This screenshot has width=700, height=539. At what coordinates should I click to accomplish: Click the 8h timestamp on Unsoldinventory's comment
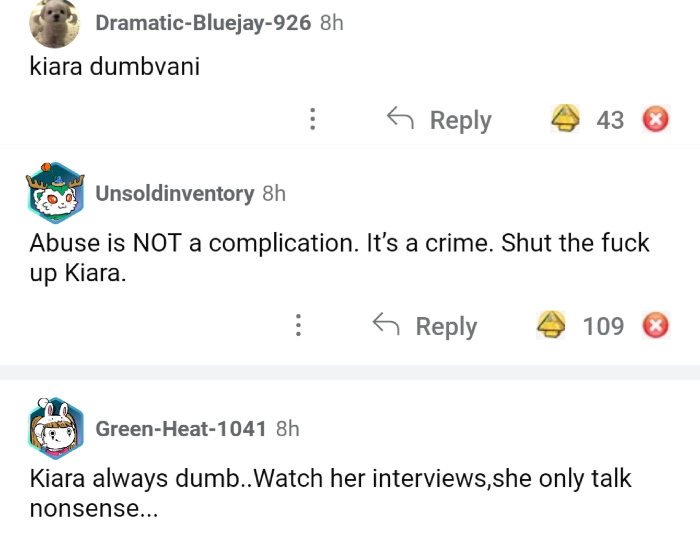click(x=273, y=193)
